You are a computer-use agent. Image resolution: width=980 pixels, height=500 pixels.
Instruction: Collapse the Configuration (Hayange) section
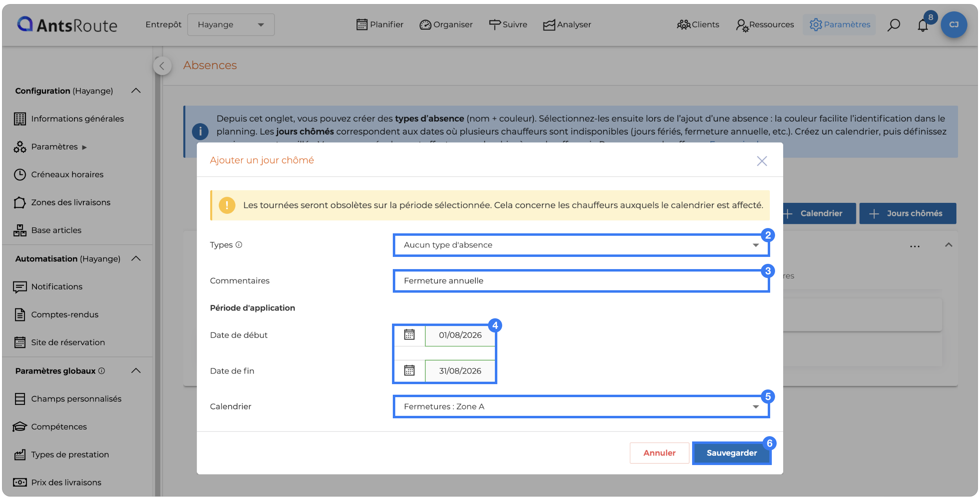tap(136, 91)
